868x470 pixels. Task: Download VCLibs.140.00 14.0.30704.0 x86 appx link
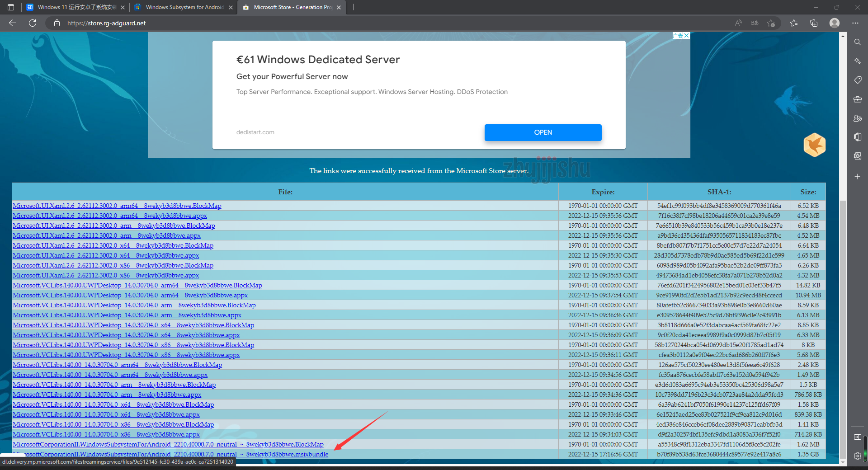click(106, 434)
